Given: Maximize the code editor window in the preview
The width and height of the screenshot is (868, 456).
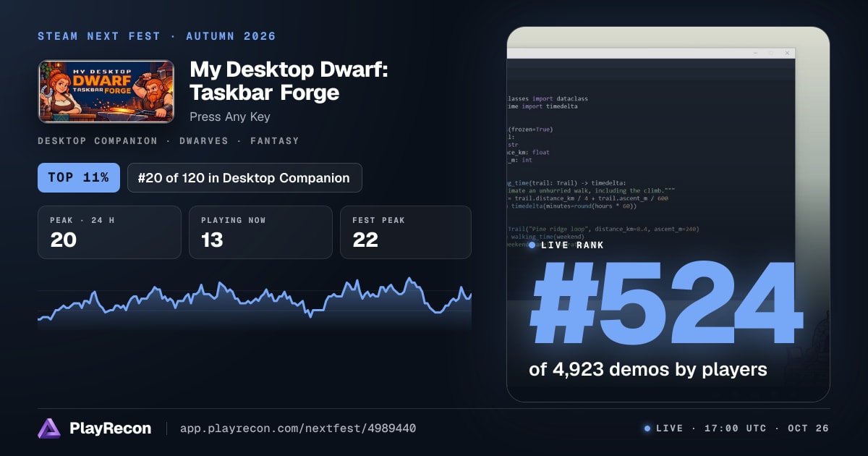Looking at the screenshot, I should (x=770, y=53).
